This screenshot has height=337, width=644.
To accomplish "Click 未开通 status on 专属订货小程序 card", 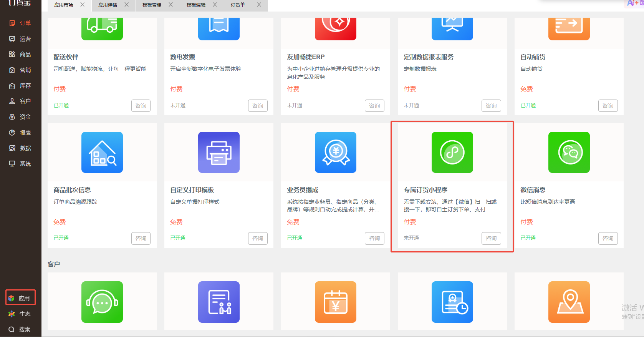I will [411, 238].
